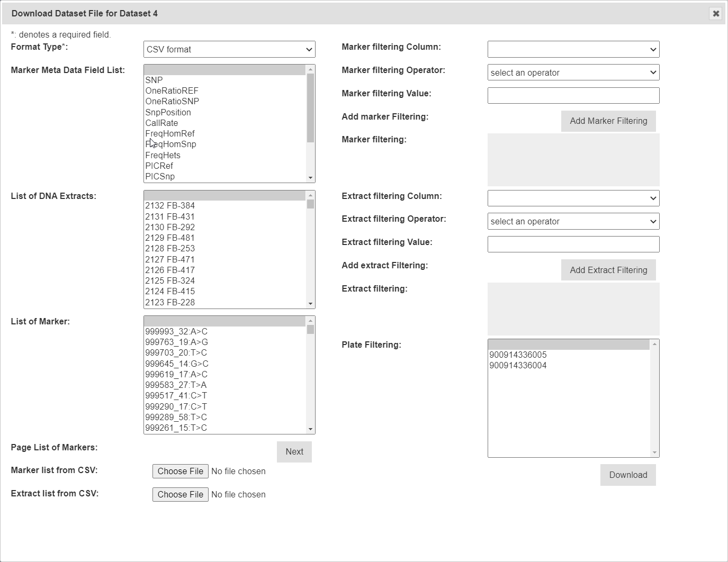Viewport: 728px width, 562px height.
Task: Click scroll-down arrow of the Marker Meta Data list
Action: coord(310,178)
